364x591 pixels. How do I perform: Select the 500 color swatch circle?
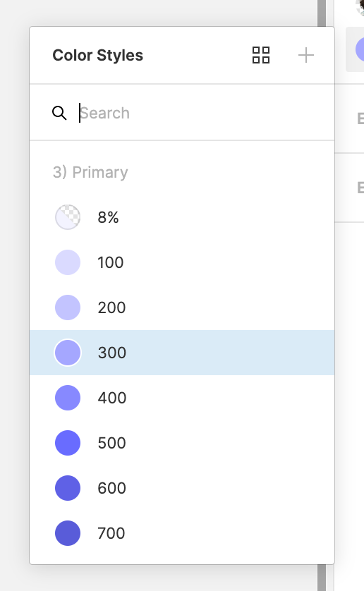68,443
